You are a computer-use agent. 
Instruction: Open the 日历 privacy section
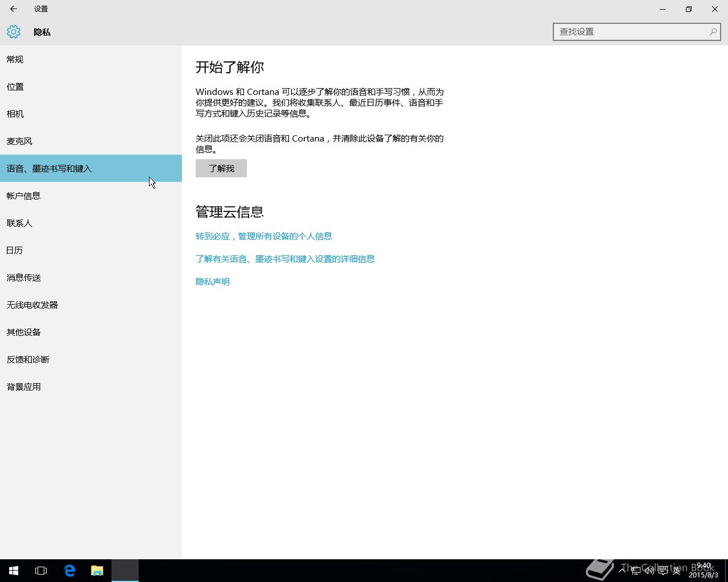click(x=91, y=250)
